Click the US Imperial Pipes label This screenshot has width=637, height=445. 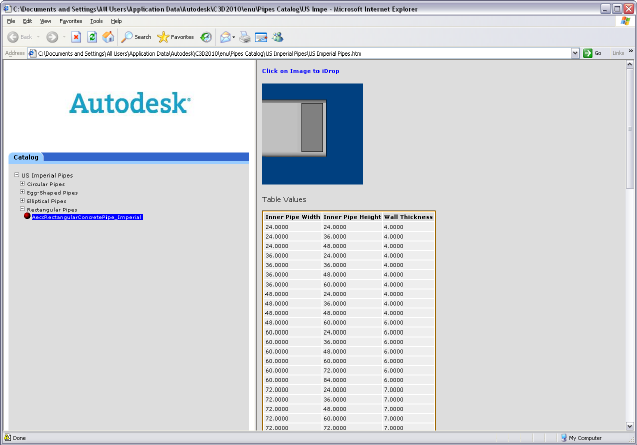coord(47,176)
